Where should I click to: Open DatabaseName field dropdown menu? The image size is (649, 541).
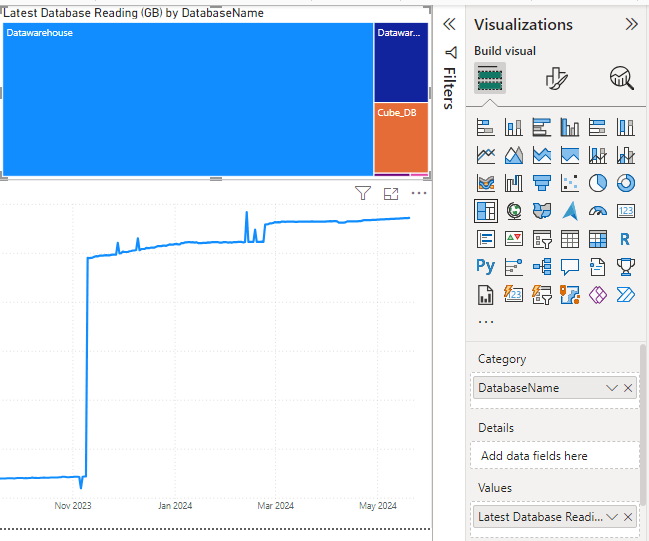point(612,388)
